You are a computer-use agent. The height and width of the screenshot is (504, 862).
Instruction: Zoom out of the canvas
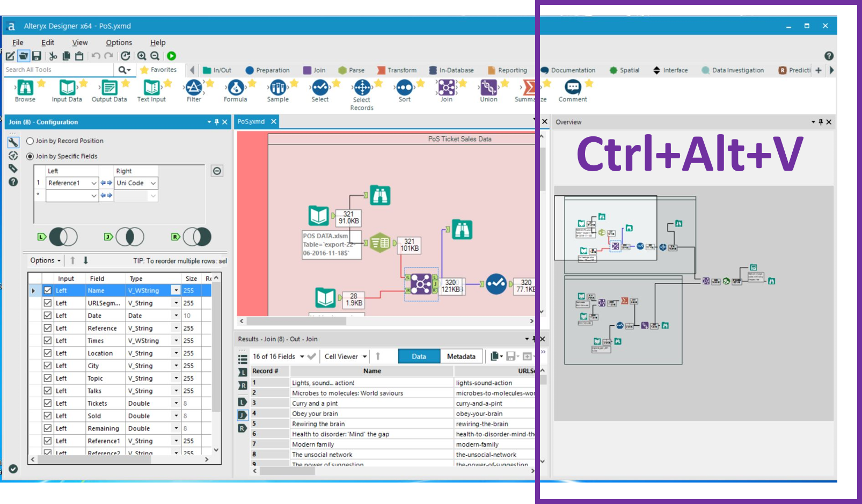click(x=155, y=56)
